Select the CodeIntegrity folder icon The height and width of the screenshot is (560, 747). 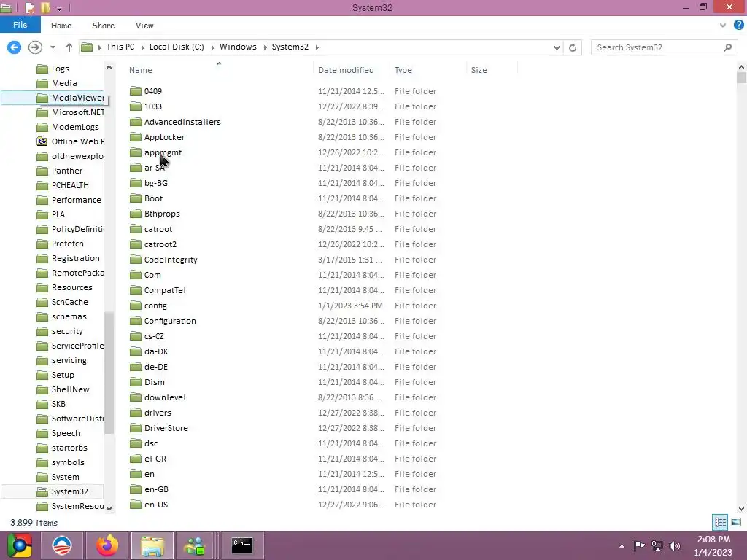pyautogui.click(x=136, y=260)
